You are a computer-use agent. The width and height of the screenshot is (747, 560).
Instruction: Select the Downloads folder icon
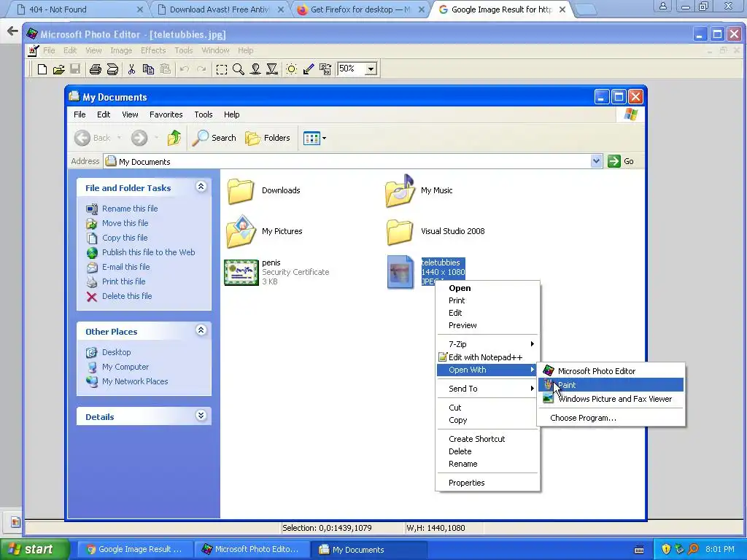(241, 191)
